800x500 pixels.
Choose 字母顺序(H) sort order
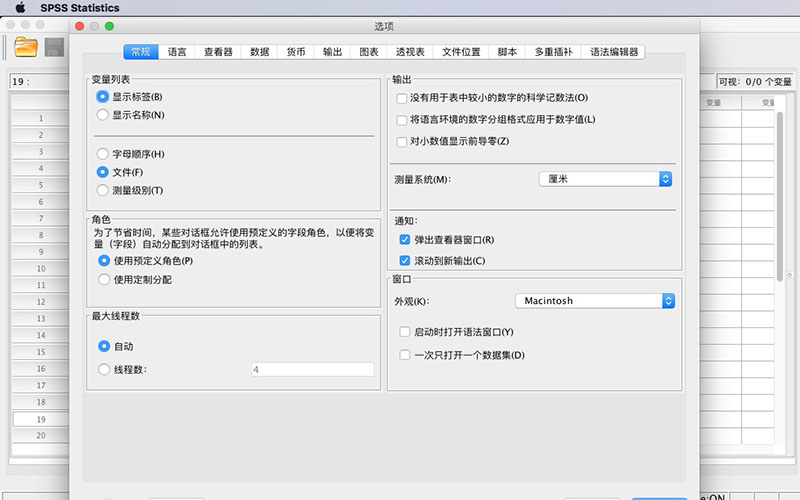[103, 154]
